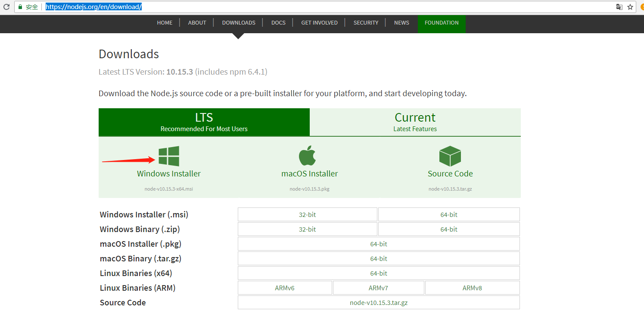Open the translate page icon near the address bar
Image resolution: width=644 pixels, height=314 pixels.
619,6
